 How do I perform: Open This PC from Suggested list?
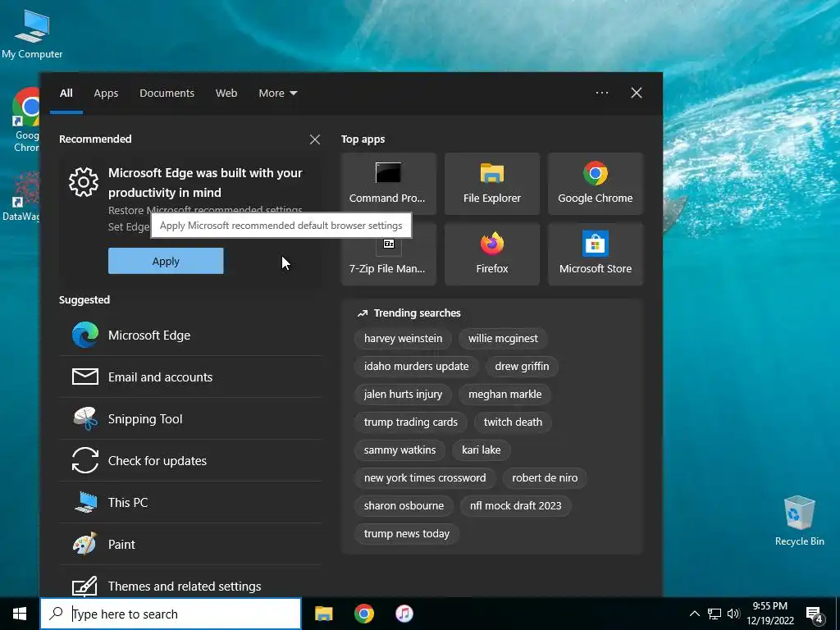[x=190, y=503]
